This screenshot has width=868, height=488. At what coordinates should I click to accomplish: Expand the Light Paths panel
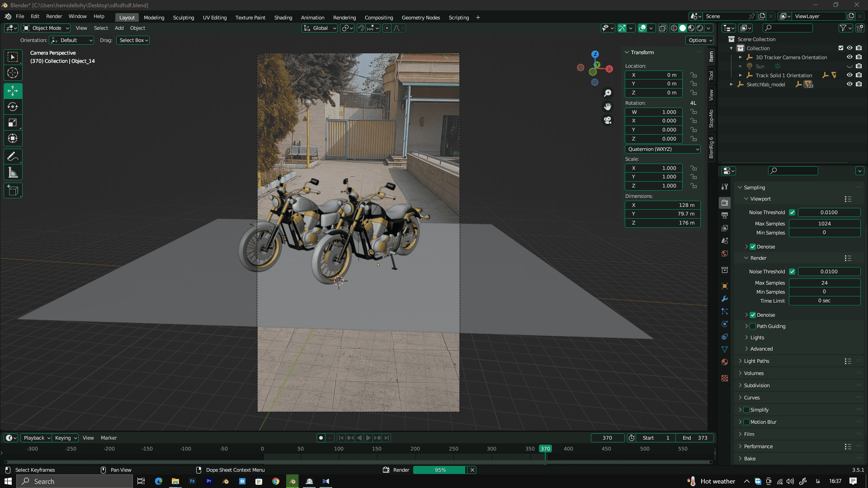pos(756,361)
